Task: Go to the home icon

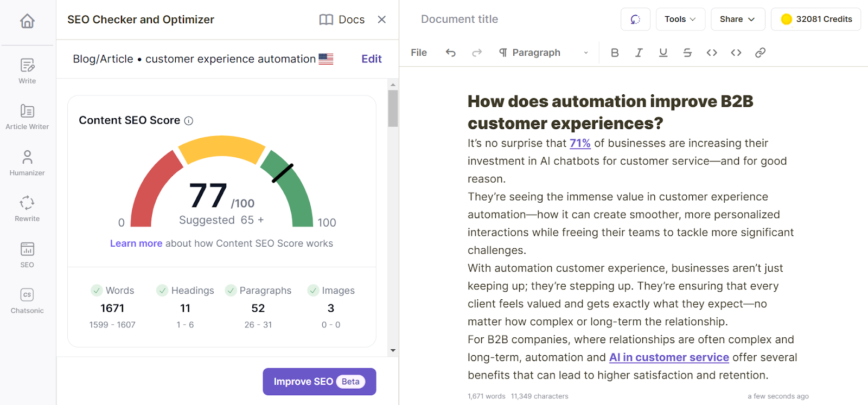Action: [x=27, y=21]
